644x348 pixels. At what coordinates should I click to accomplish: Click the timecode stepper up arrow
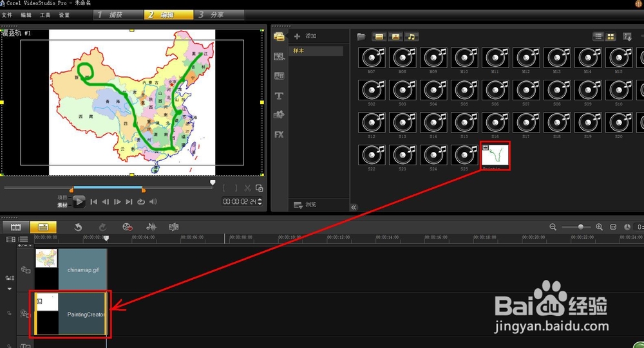tap(260, 199)
